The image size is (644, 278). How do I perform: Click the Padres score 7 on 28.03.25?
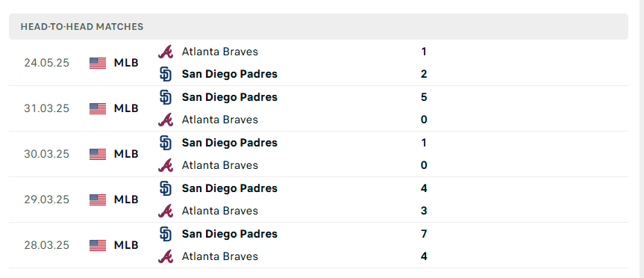coord(424,234)
